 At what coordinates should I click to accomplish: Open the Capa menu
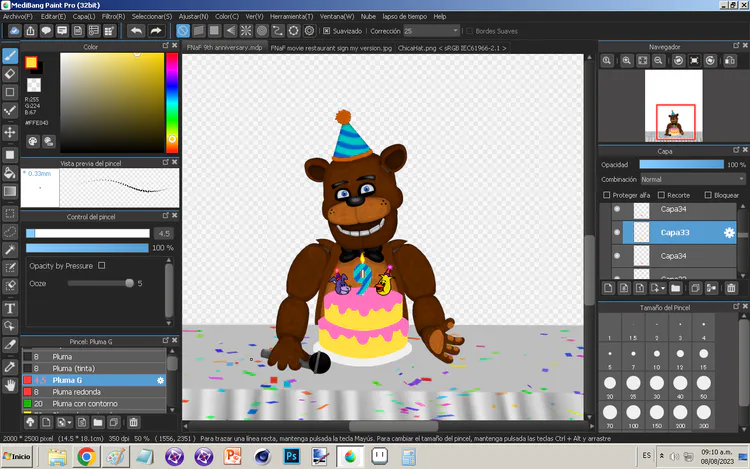coord(84,16)
